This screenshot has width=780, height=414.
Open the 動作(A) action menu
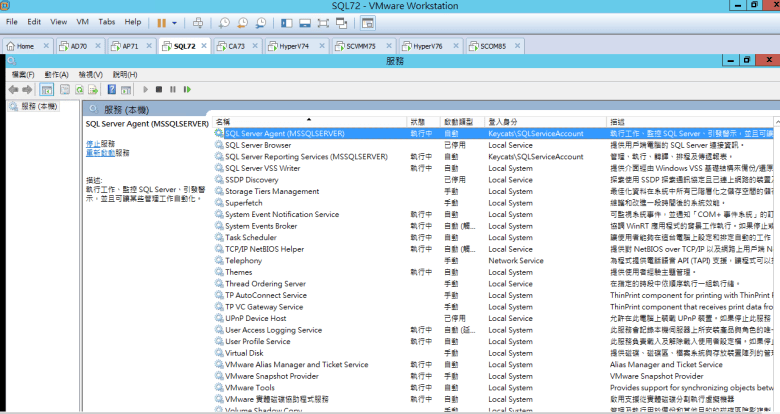pos(57,75)
